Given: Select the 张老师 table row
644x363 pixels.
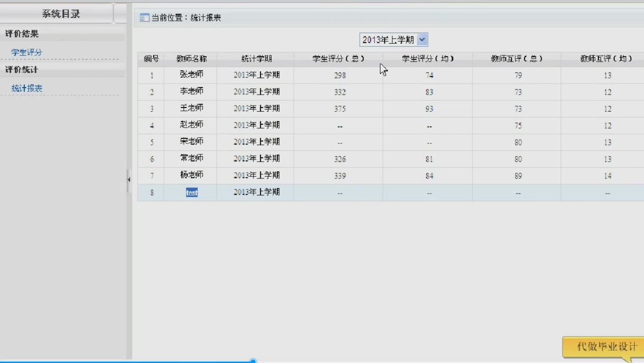Looking at the screenshot, I should (x=191, y=75).
